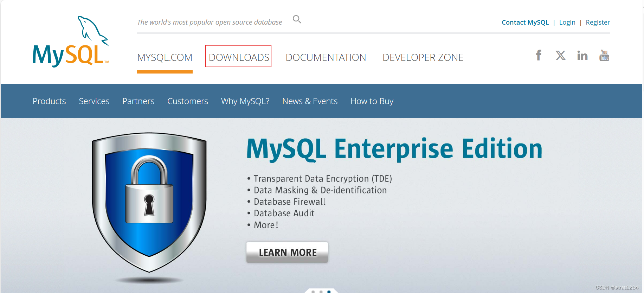
Task: Click the Register link
Action: coord(598,23)
